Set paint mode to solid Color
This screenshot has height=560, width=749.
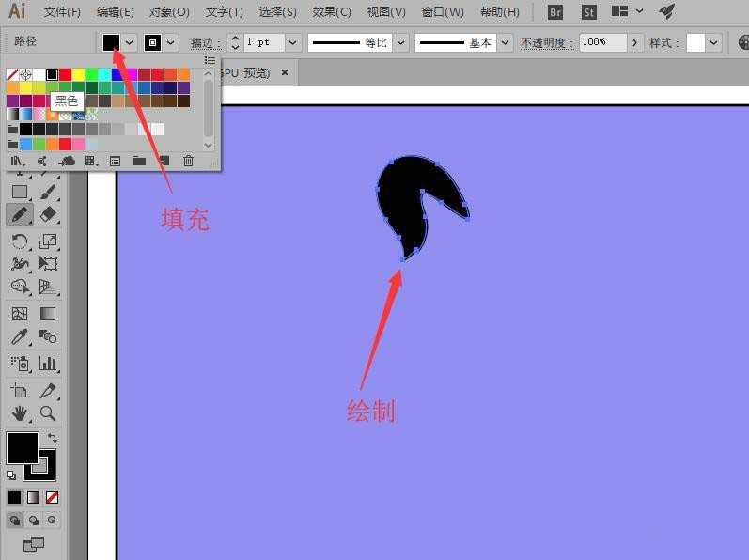(15, 497)
